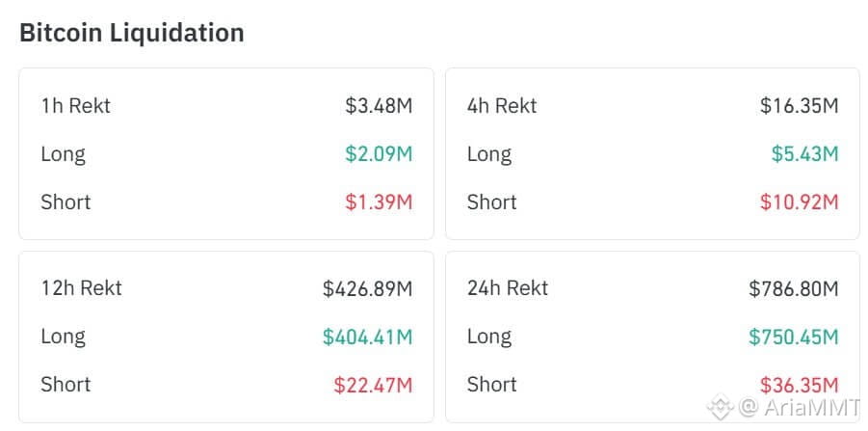This screenshot has width=868, height=431.
Task: Click the 1h short value $1.39M
Action: (x=379, y=202)
